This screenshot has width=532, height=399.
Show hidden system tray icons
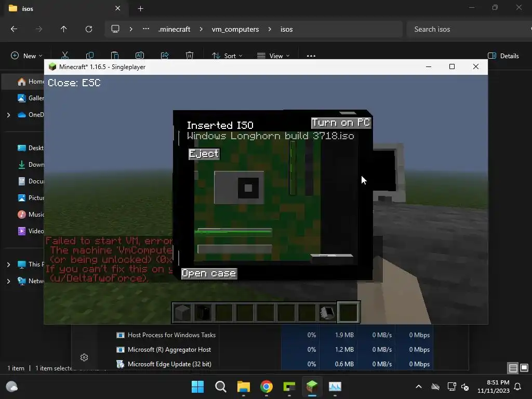click(419, 387)
